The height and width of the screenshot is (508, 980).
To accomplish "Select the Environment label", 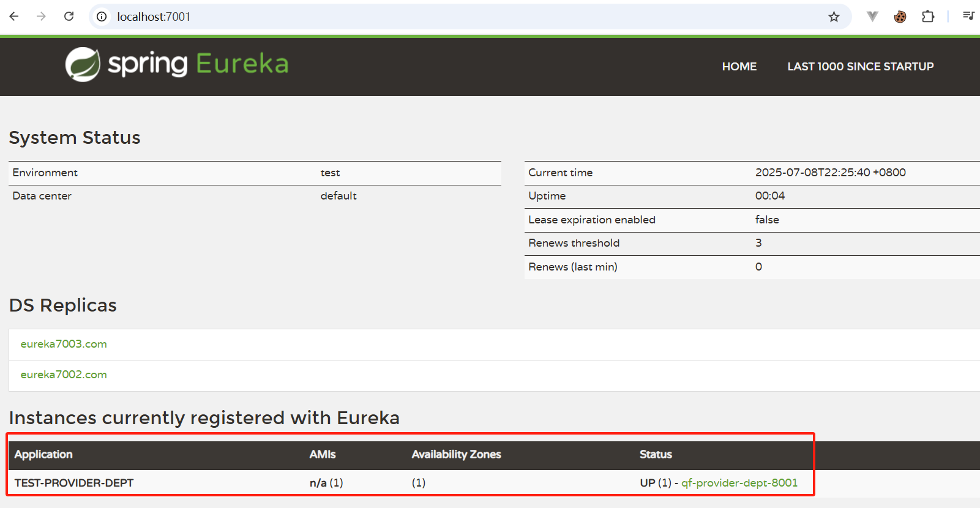I will 45,173.
